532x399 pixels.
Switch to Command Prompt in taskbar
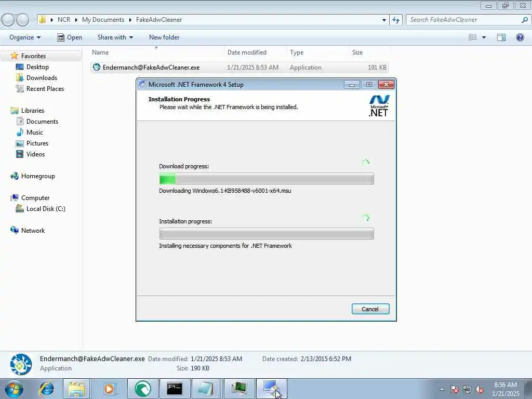point(175,389)
